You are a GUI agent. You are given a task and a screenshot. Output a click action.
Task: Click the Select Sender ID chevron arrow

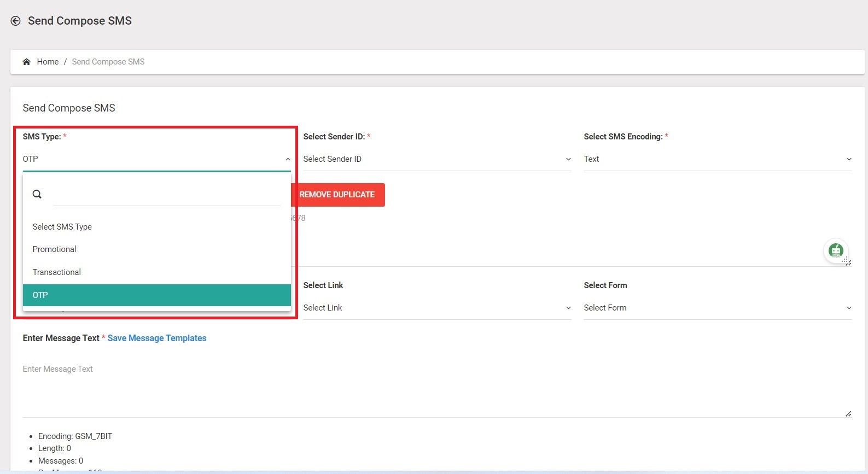pos(568,159)
